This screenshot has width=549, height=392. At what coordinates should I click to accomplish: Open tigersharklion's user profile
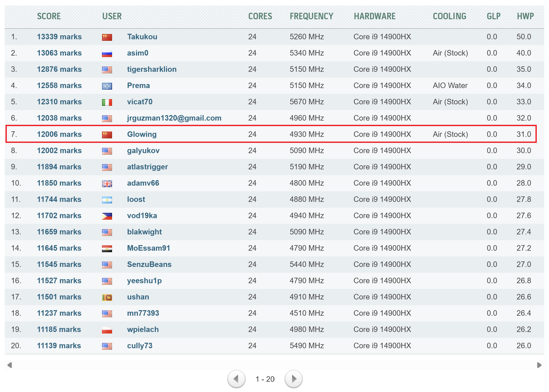[x=152, y=69]
